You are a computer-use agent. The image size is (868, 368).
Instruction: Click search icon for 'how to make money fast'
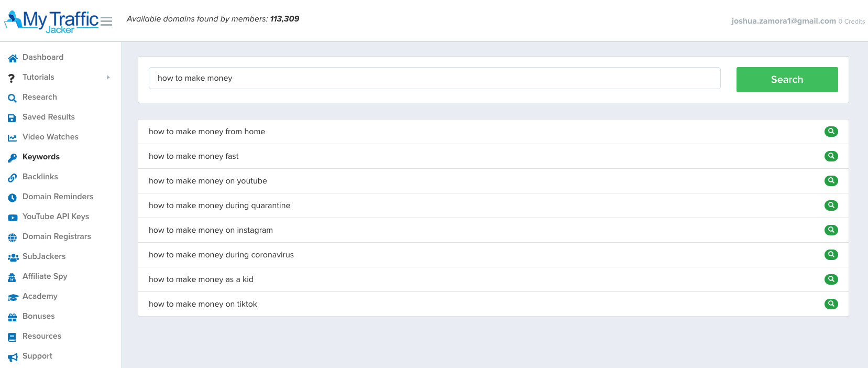[831, 156]
